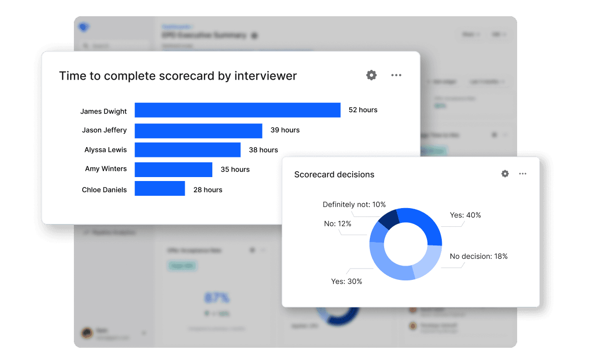Click gear icon on Offer Acceptance Rate widget
591x364 pixels.
coord(252,250)
